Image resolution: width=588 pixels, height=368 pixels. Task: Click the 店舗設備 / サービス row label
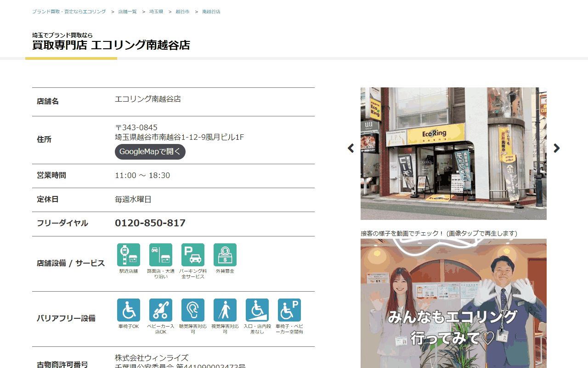coord(71,263)
